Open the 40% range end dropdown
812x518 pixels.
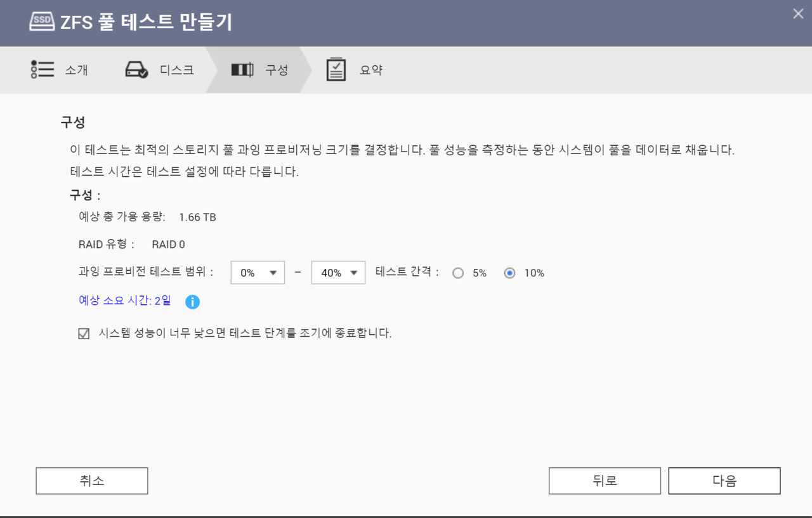coord(338,273)
